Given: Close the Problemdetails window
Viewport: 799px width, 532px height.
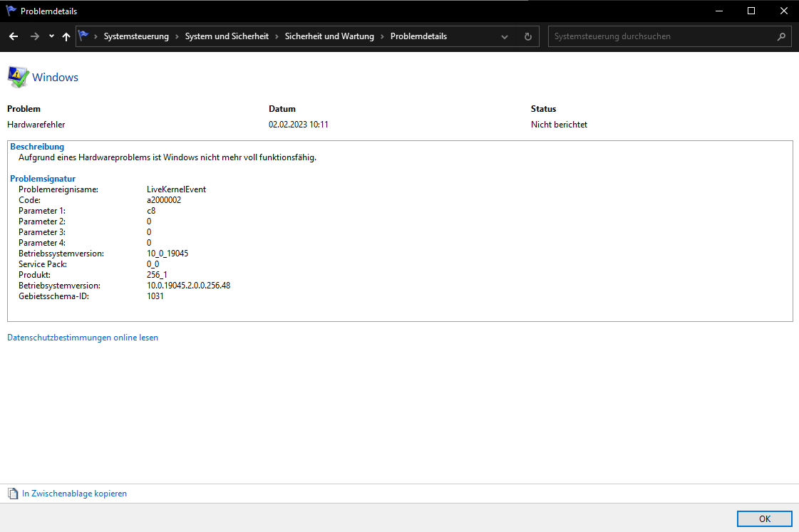Looking at the screenshot, I should tap(784, 11).
